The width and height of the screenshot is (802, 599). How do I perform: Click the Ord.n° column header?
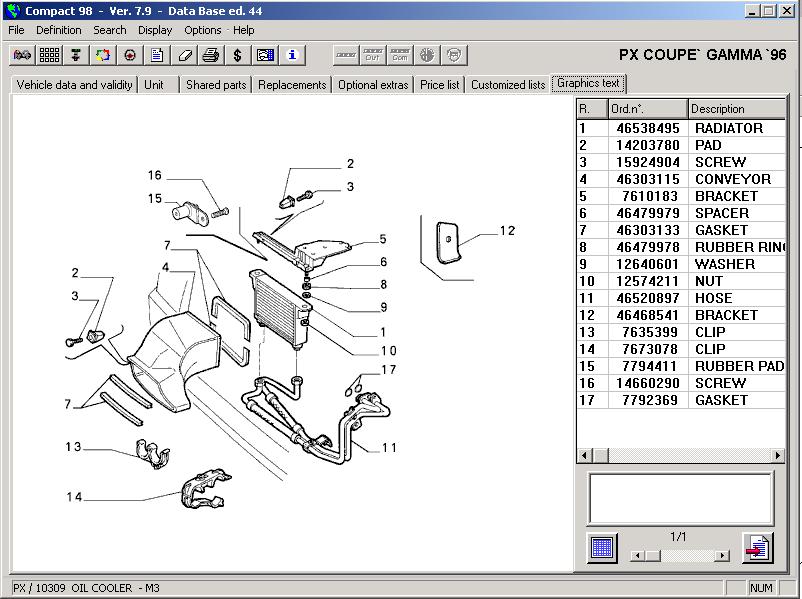pos(646,108)
